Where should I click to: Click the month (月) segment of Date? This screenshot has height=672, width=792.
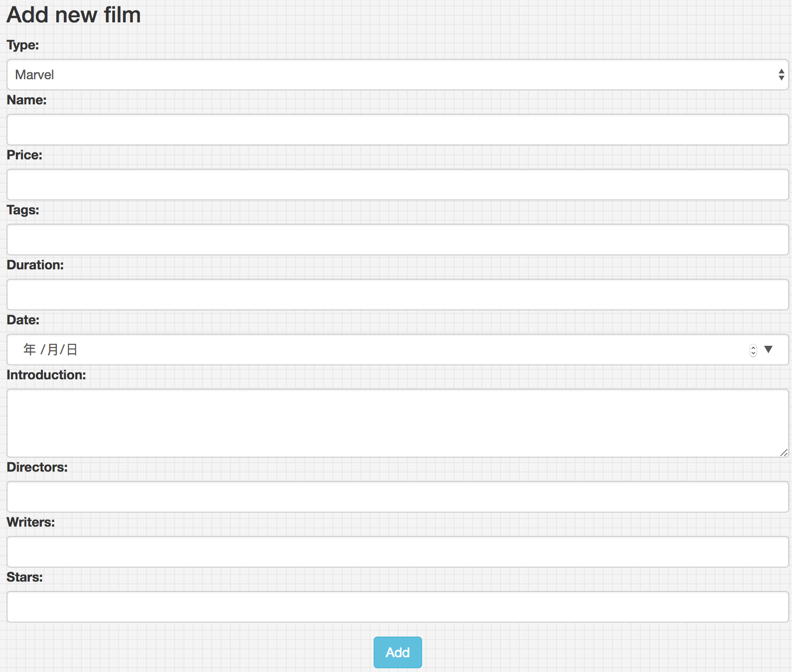[53, 350]
